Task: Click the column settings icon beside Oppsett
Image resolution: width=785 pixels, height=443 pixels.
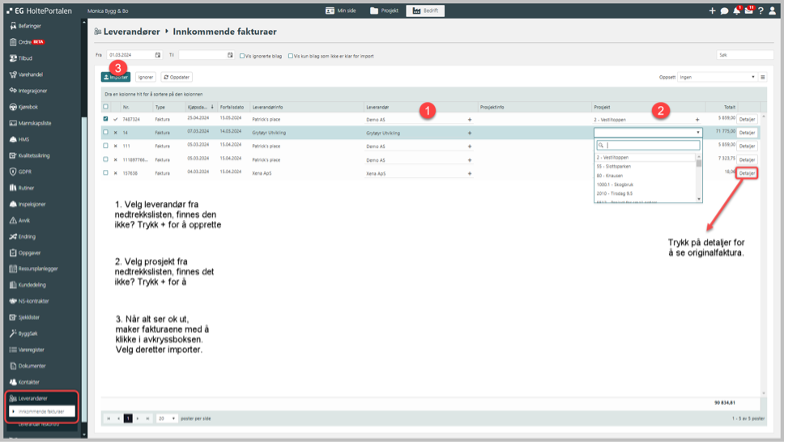Action: pos(763,76)
